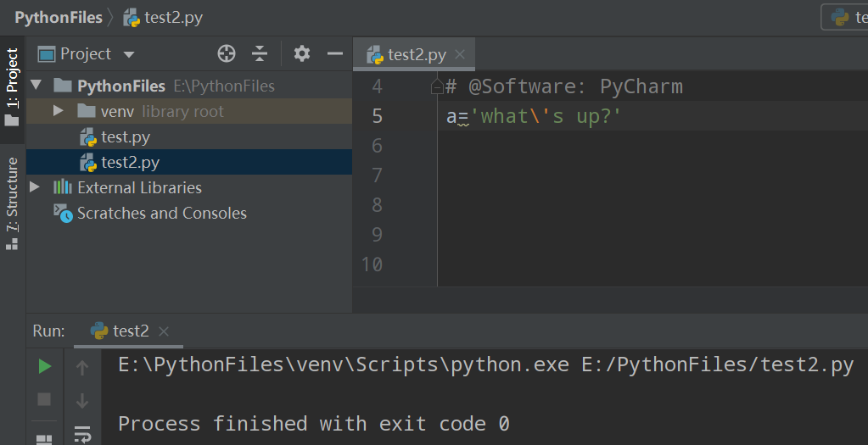Viewport: 868px width, 445px height.
Task: Click PythonFiles in the breadcrumb
Action: pos(59,18)
